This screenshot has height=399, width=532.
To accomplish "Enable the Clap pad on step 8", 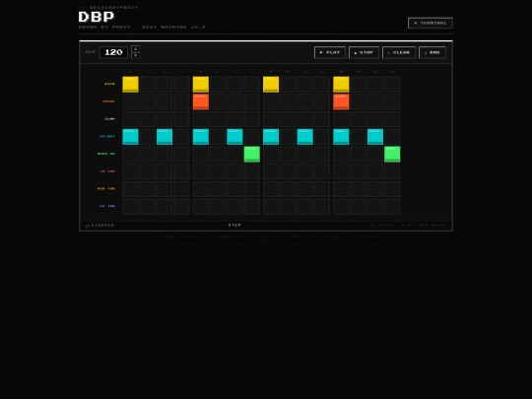I will point(252,119).
